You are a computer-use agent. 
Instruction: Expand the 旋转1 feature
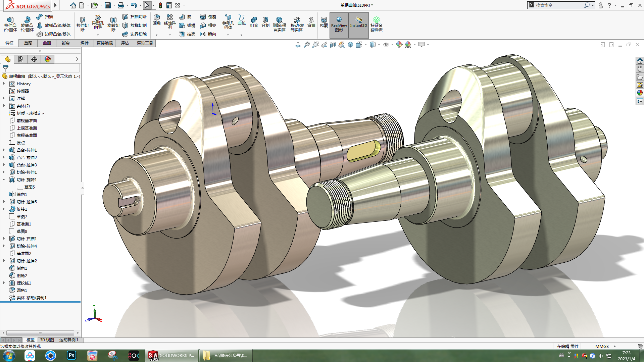point(4,209)
